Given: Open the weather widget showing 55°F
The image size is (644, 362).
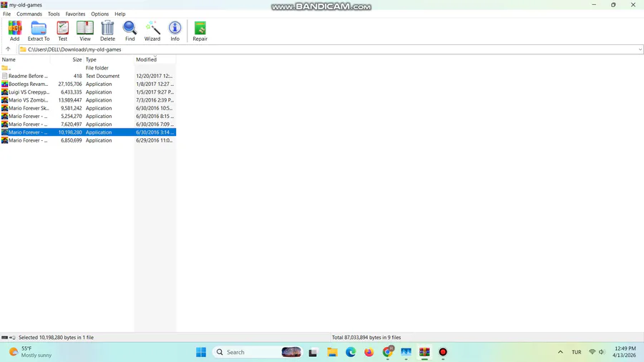Looking at the screenshot, I should [31, 352].
